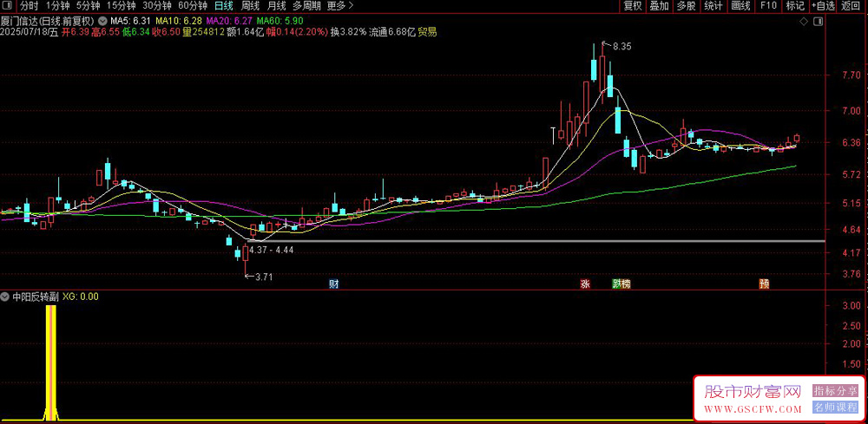Select the 5分钟 period tab
Viewport: 868px width, 424px height.
88,6
